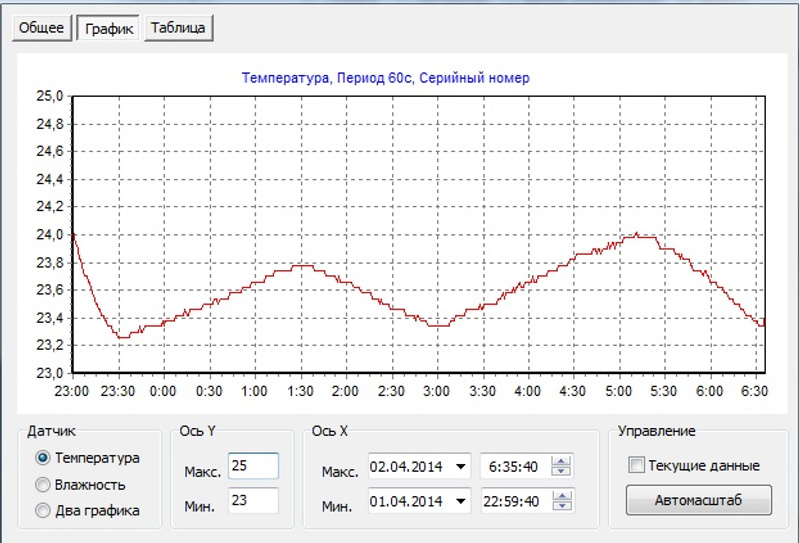Enable the Текущие данные checkbox
The image size is (800, 543).
(636, 466)
